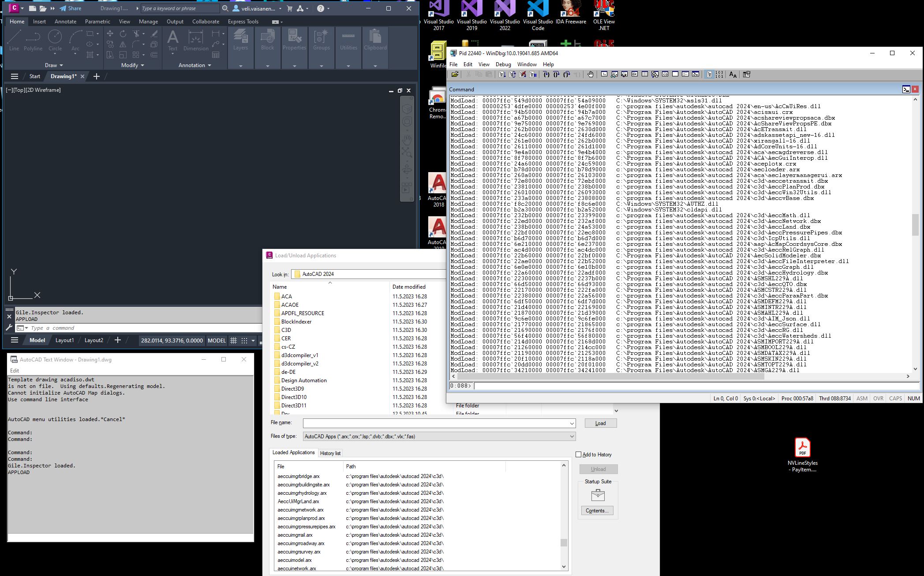The image size is (924, 576).
Task: Click the Contents button under Startup Suite
Action: coord(598,510)
